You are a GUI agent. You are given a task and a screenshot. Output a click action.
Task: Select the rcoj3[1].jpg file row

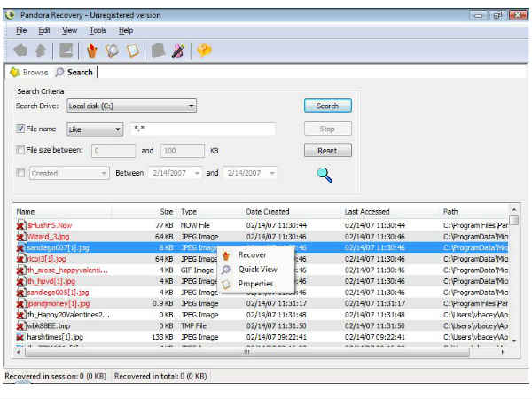(262, 259)
